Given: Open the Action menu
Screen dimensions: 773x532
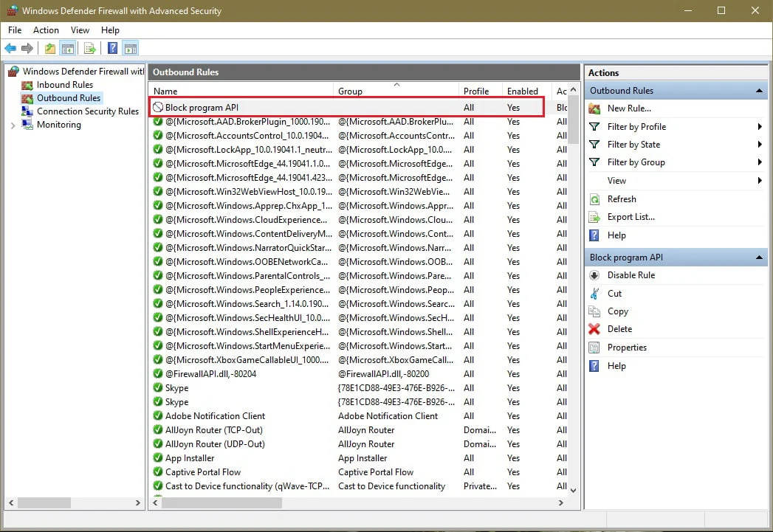Looking at the screenshot, I should tap(46, 30).
